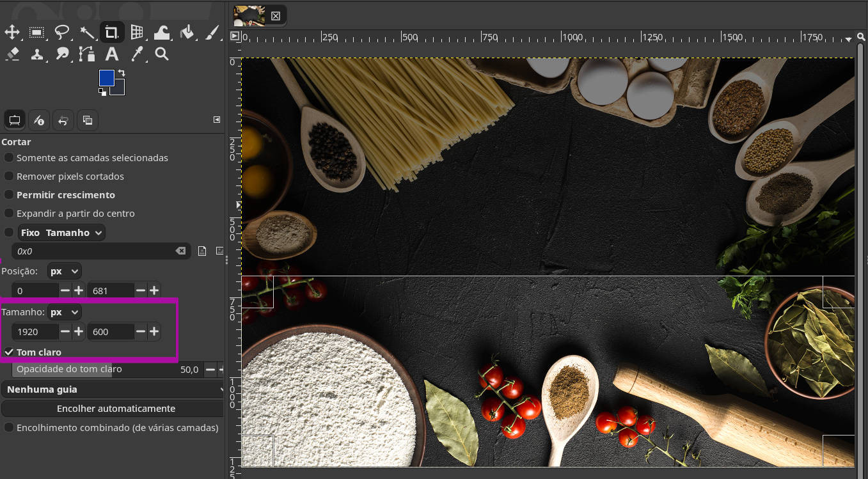This screenshot has width=868, height=479.
Task: Switch to the Device Status tab
Action: coord(39,120)
